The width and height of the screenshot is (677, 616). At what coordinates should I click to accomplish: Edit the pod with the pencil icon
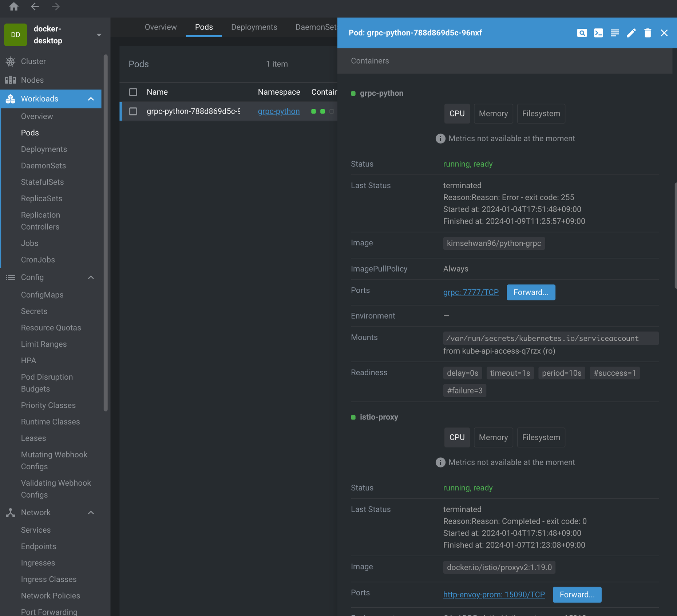point(631,33)
